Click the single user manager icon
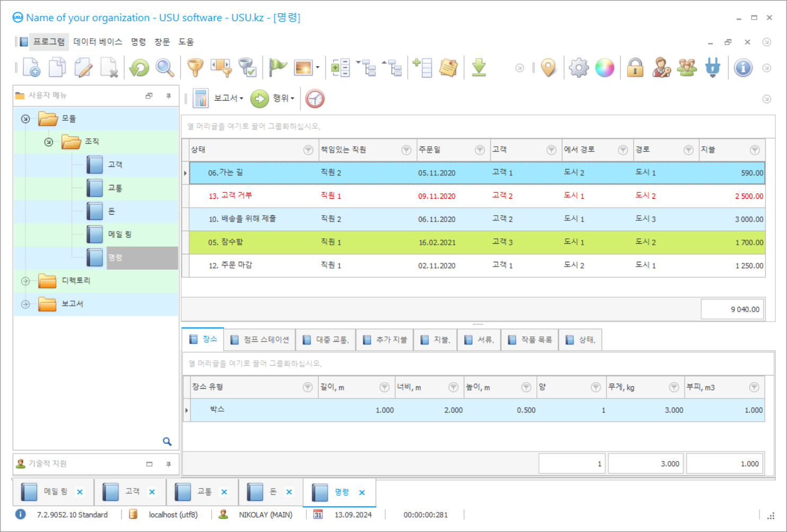The image size is (787, 532). (661, 68)
